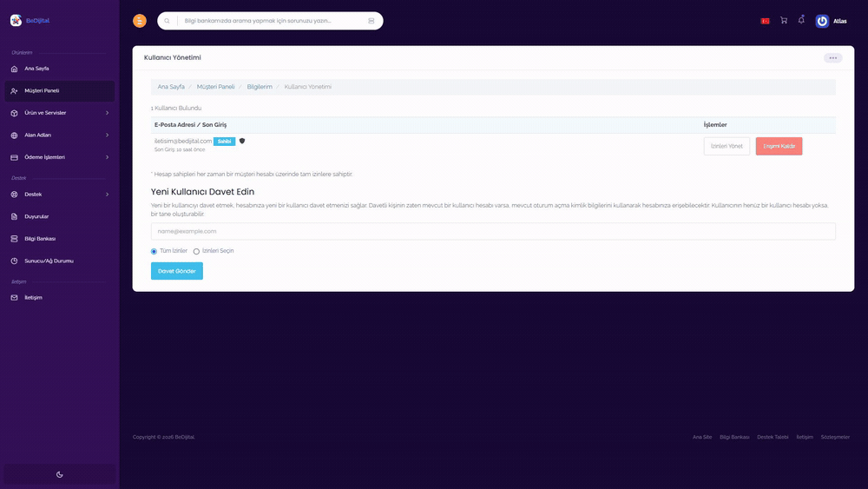868x489 pixels.
Task: Open İletişim in the sidebar
Action: pos(60,298)
